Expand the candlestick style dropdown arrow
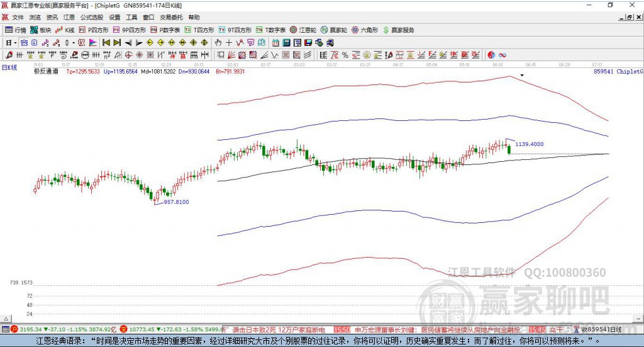 (x=73, y=43)
